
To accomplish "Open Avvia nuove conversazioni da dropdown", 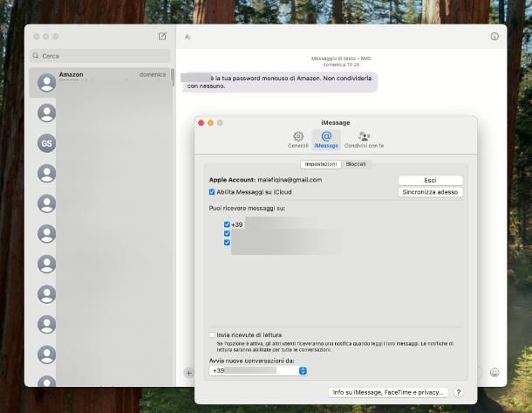I will coord(258,370).
